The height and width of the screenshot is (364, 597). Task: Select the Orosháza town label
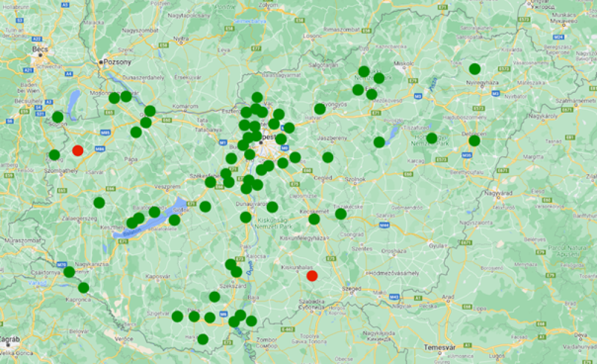pos(393,251)
